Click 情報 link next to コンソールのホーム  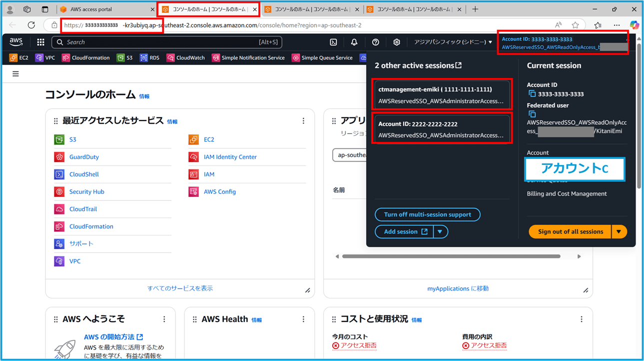(144, 96)
